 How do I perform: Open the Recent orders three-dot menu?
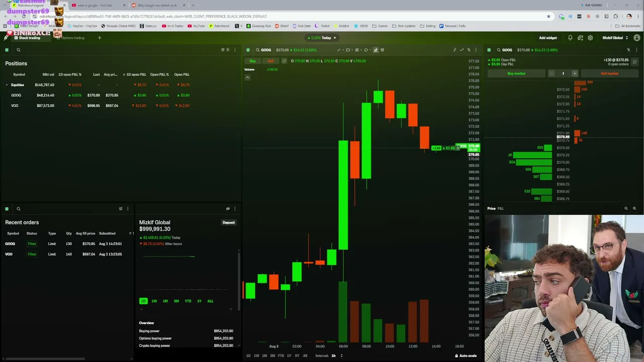[128, 209]
